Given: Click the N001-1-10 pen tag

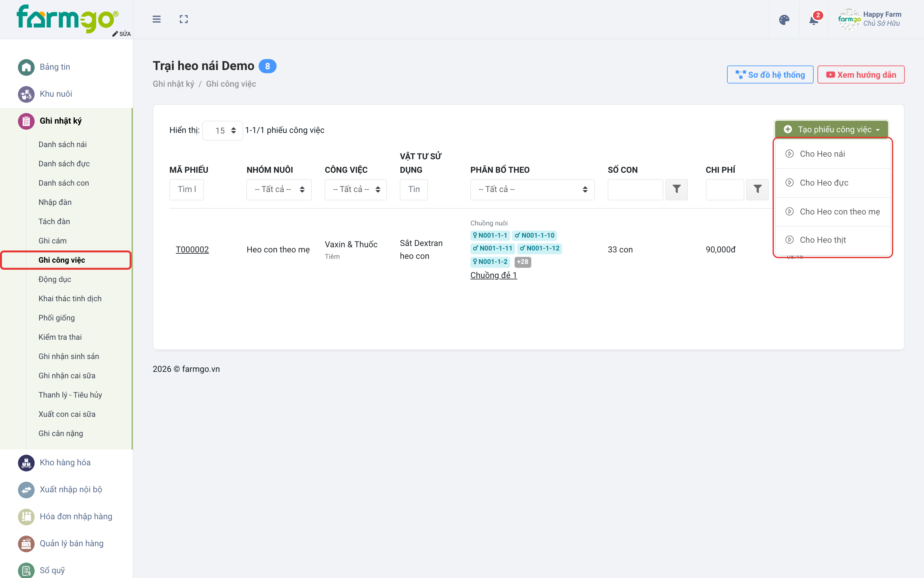Looking at the screenshot, I should 535,235.
